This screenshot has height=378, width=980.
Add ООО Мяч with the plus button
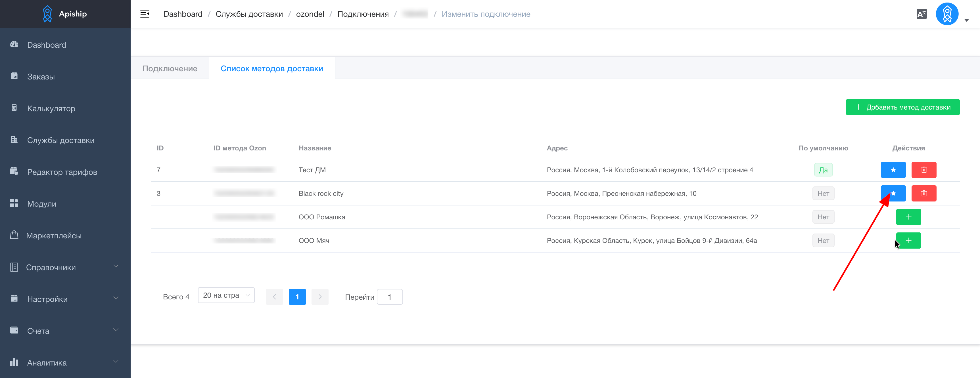[x=908, y=241]
